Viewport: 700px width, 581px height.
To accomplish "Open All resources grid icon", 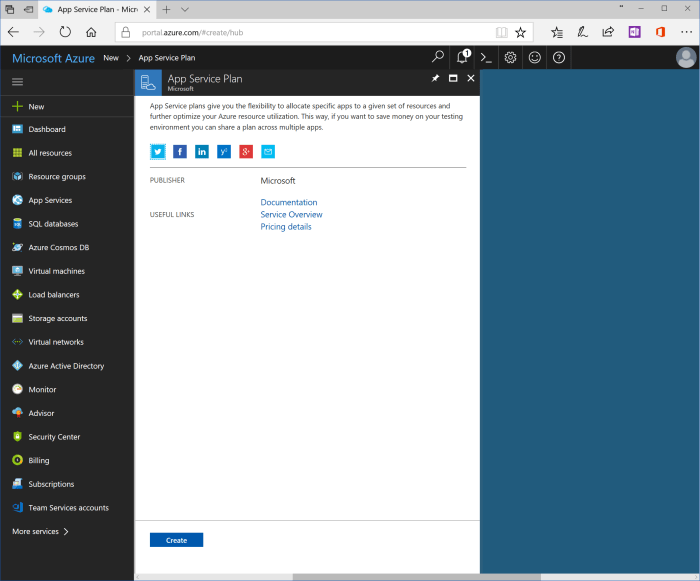I will (17, 153).
